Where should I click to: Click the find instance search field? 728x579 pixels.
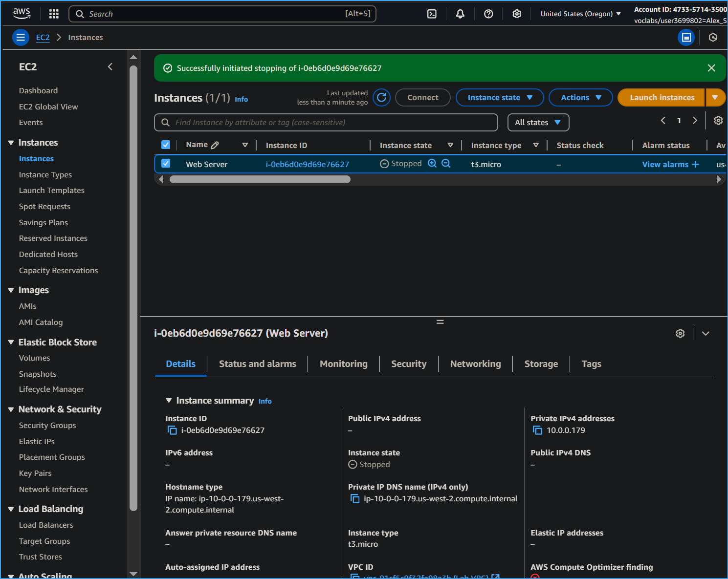(x=326, y=122)
